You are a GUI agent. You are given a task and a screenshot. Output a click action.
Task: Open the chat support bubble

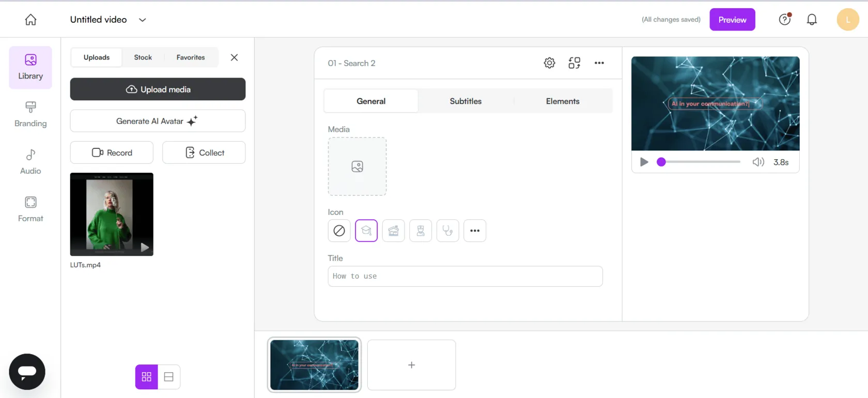pyautogui.click(x=27, y=372)
